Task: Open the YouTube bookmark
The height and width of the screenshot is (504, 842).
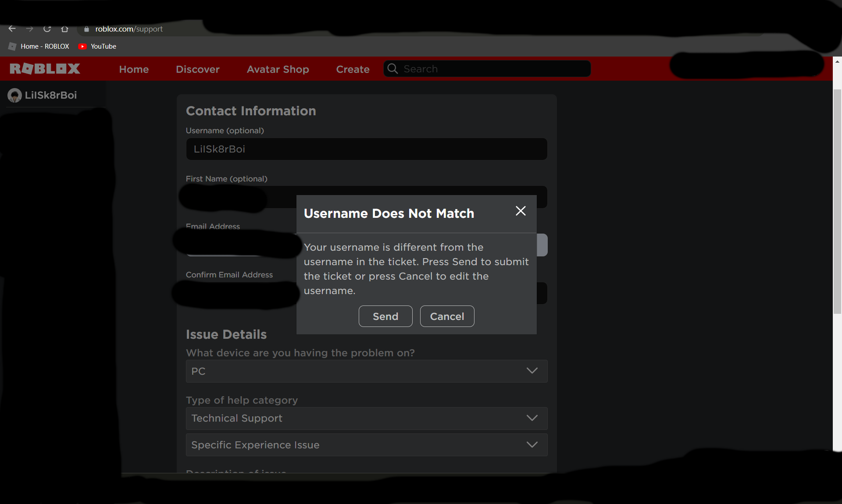Action: tap(97, 46)
